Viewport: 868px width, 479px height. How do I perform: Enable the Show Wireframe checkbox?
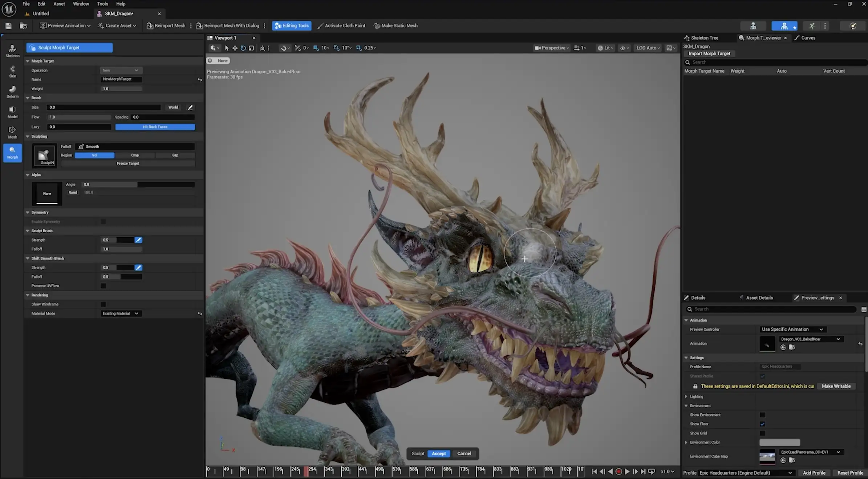(x=103, y=304)
